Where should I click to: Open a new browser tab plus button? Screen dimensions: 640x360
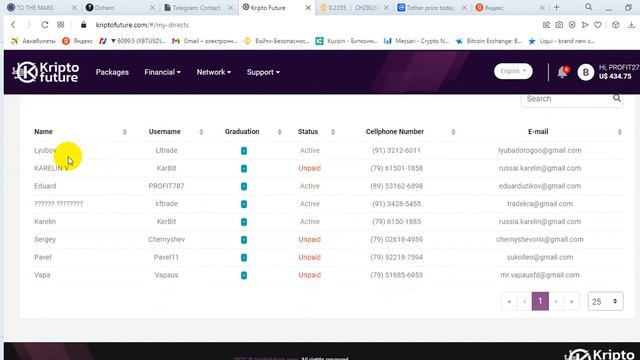point(556,7)
